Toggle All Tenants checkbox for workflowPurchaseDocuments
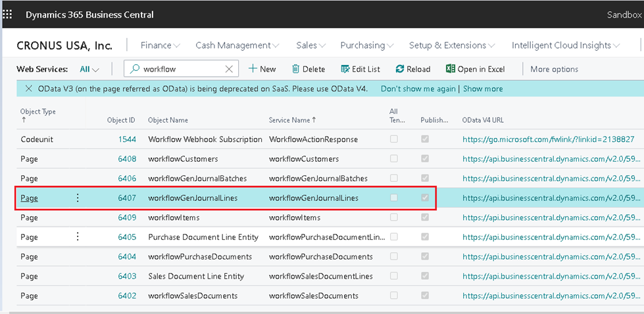The width and height of the screenshot is (644, 314). click(394, 256)
